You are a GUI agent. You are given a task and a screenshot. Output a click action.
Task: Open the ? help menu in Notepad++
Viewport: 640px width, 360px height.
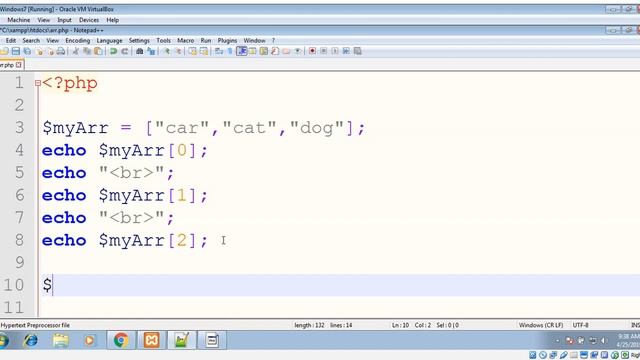pyautogui.click(x=273, y=40)
